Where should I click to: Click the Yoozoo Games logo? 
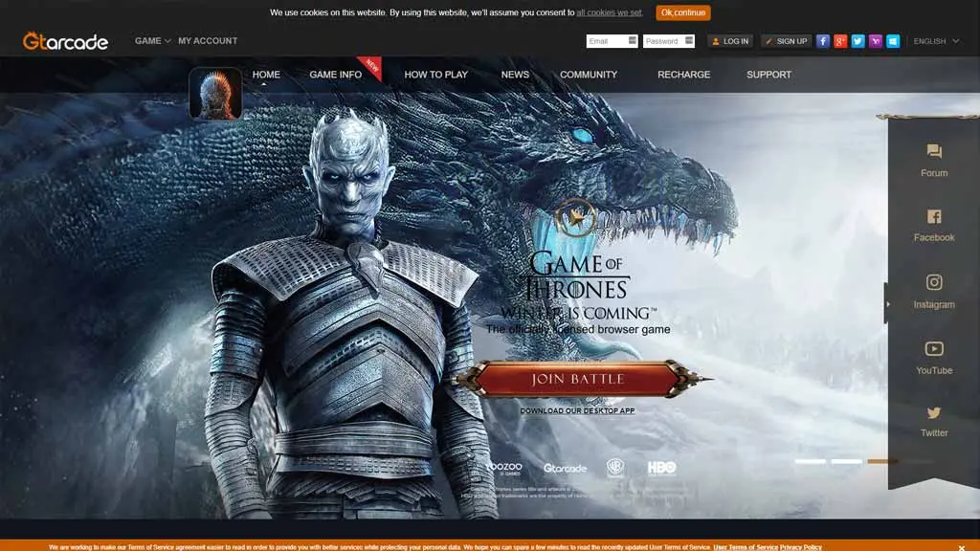(504, 469)
